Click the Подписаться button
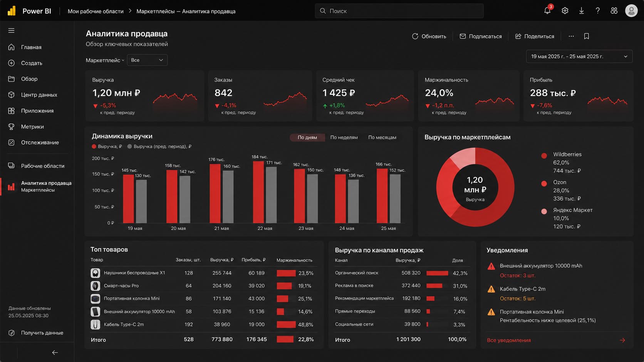Screen dimensions: 644x362 click(481, 36)
